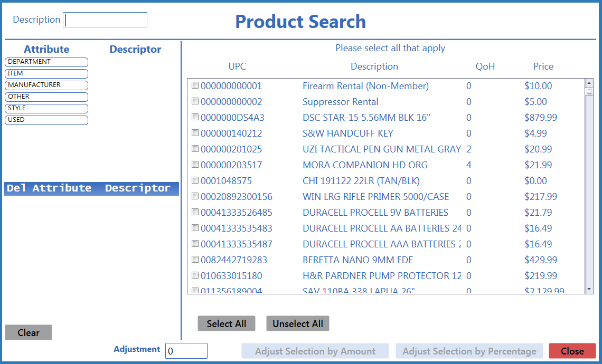Image resolution: width=602 pixels, height=364 pixels.
Task: Click the Del Attribute Descriptor header bar
Action: [x=91, y=189]
